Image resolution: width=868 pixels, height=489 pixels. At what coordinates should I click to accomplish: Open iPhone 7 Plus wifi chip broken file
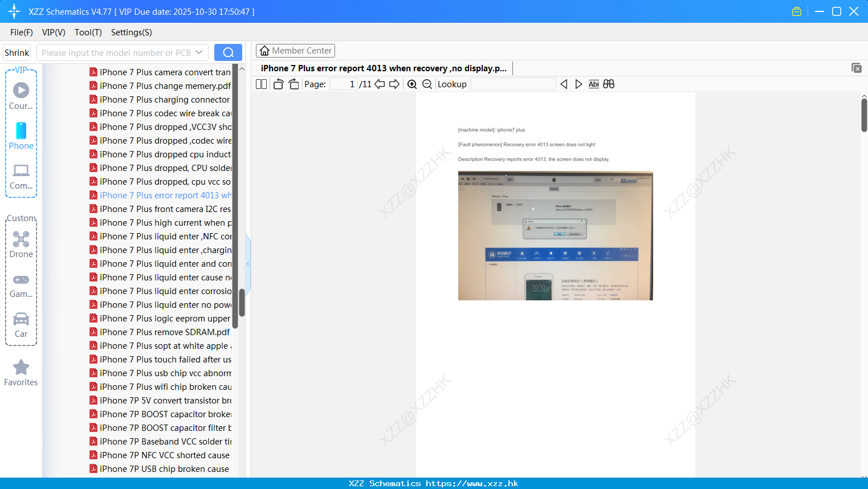(x=160, y=386)
